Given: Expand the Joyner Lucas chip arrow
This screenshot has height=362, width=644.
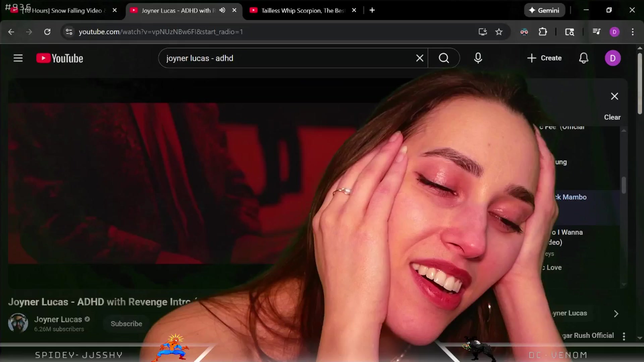Looking at the screenshot, I should (x=616, y=314).
